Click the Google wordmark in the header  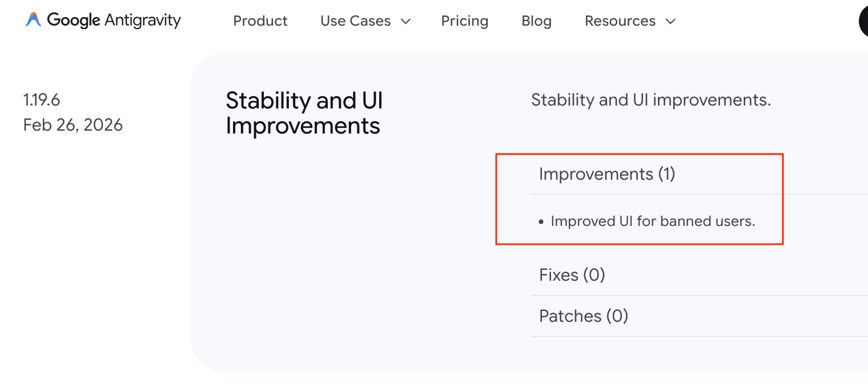pos(73,20)
